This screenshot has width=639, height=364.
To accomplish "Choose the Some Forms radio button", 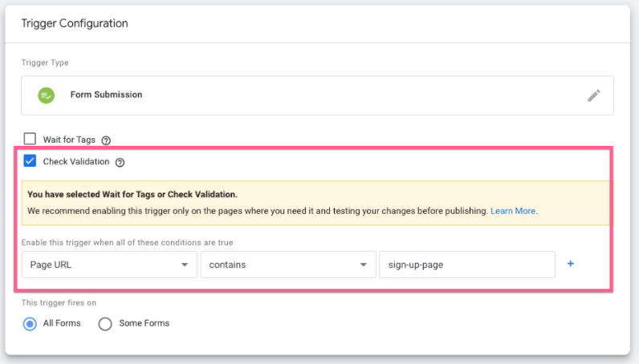I will 104,324.
